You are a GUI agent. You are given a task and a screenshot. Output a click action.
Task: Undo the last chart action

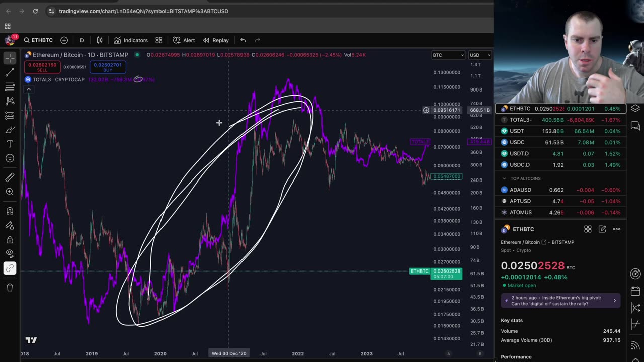[243, 40]
